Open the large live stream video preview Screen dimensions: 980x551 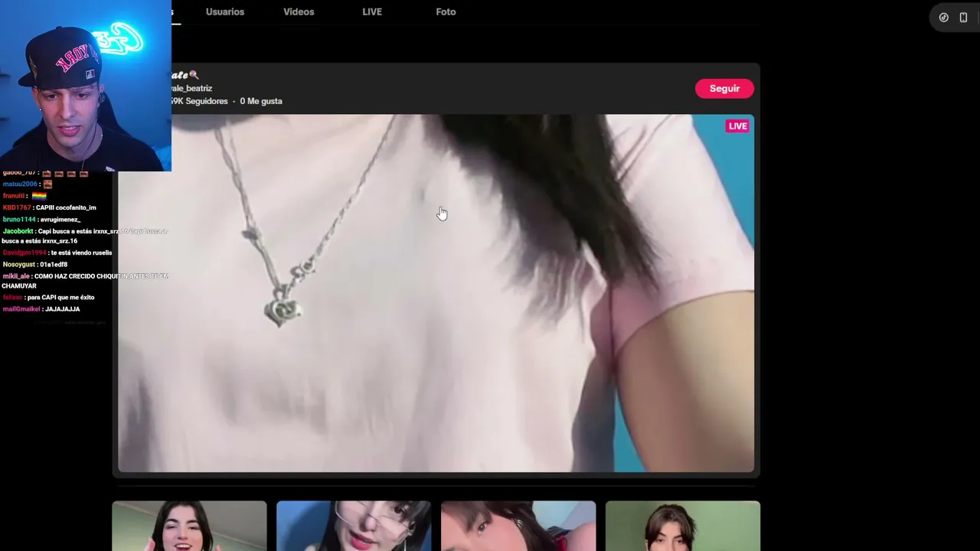point(436,293)
